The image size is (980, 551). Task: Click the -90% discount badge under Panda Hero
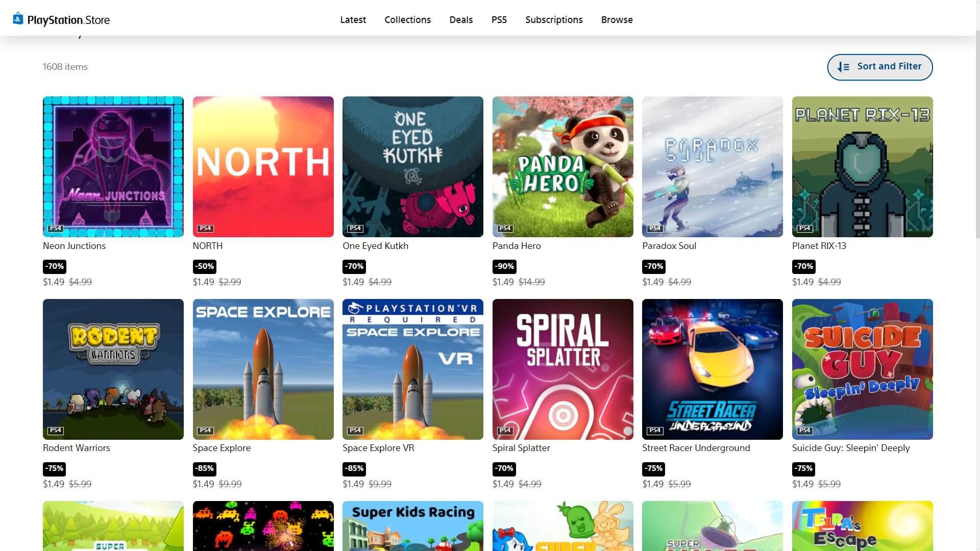504,266
